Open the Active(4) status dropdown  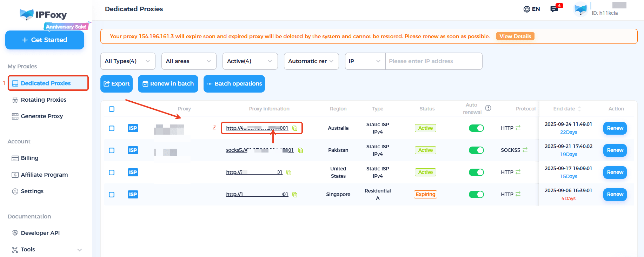(250, 61)
